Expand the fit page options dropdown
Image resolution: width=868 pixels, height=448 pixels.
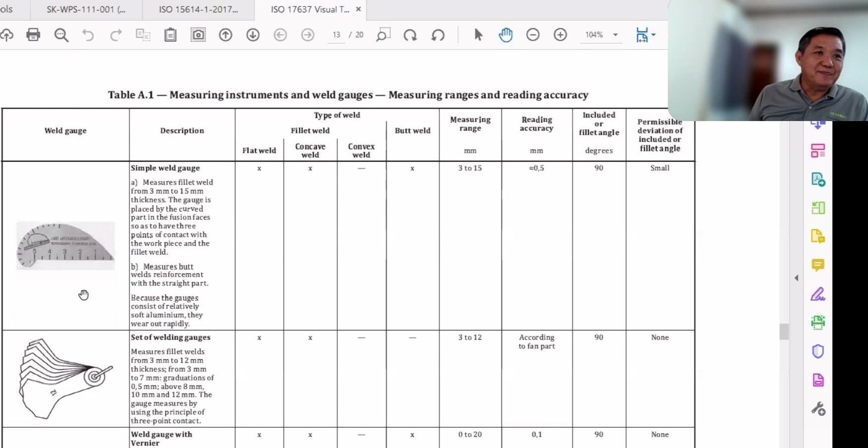[653, 35]
